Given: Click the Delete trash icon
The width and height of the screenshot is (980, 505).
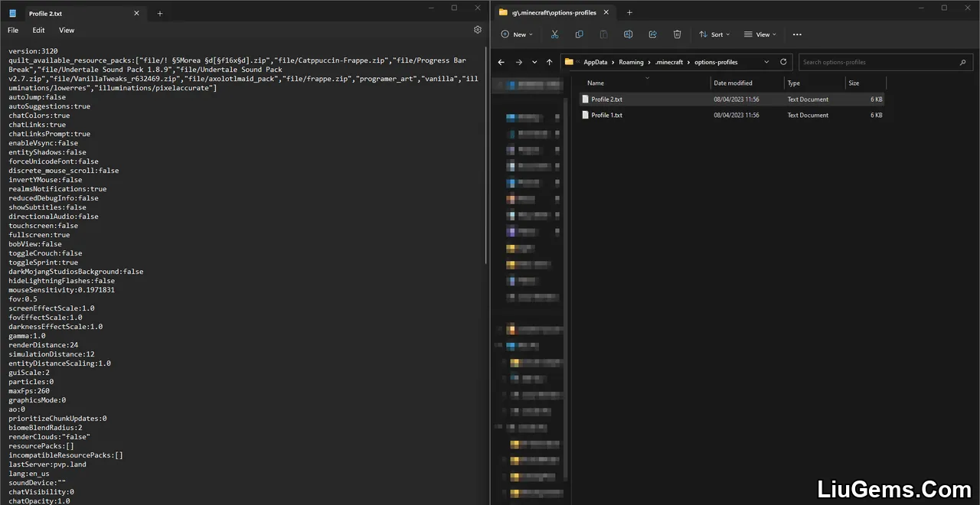Looking at the screenshot, I should 677,34.
